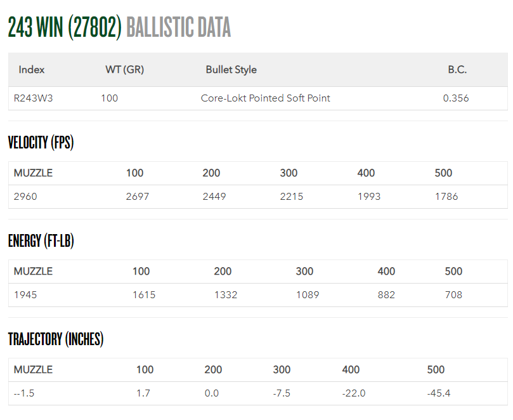Image resolution: width=513 pixels, height=420 pixels.
Task: Click the Bullet Style column header
Action: (231, 70)
